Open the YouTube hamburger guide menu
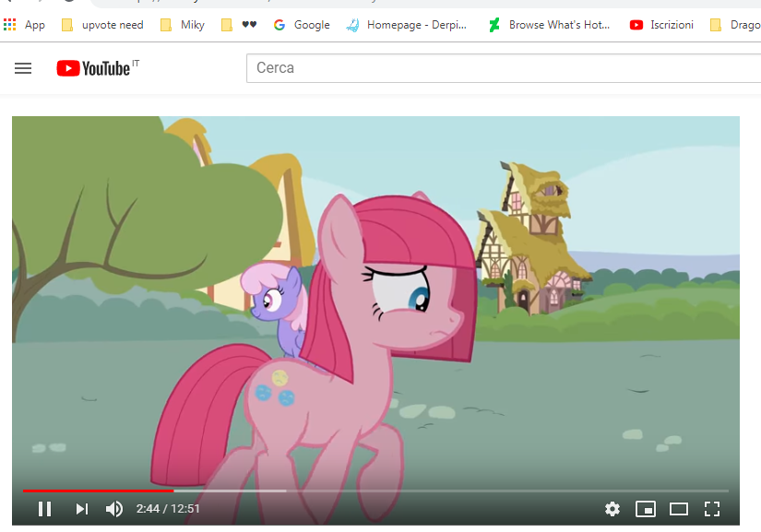The height and width of the screenshot is (532, 761). point(23,68)
